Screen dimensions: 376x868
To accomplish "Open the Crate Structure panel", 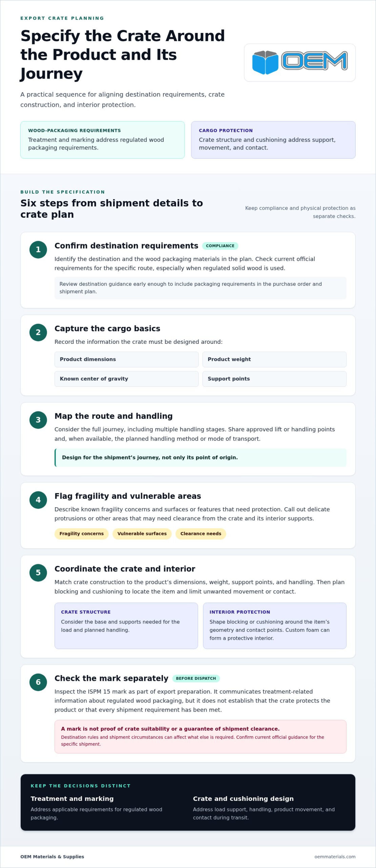I will pyautogui.click(x=126, y=626).
